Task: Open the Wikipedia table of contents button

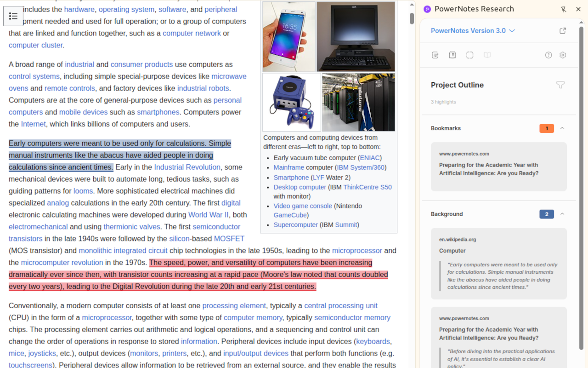Action: [x=13, y=16]
